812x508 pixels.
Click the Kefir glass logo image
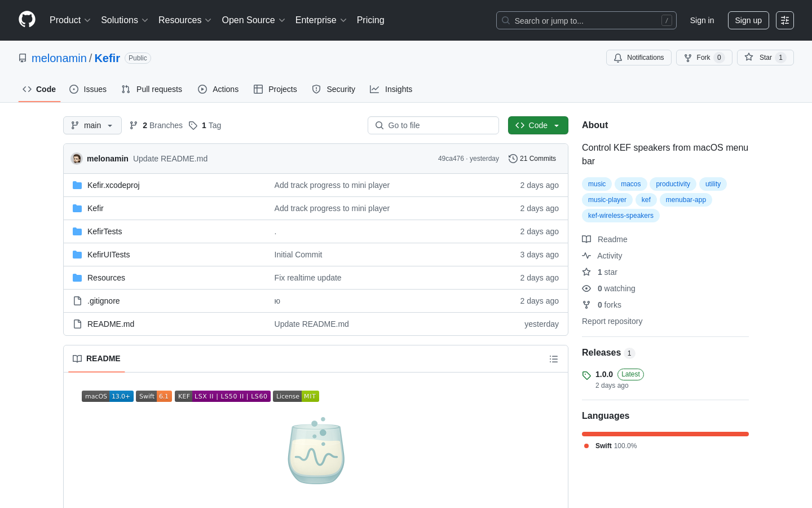tap(316, 451)
